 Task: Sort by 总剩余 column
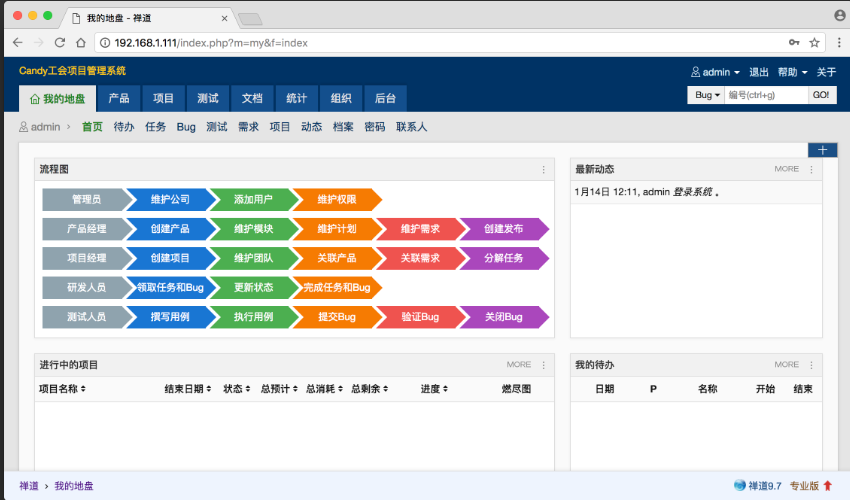tap(369, 389)
